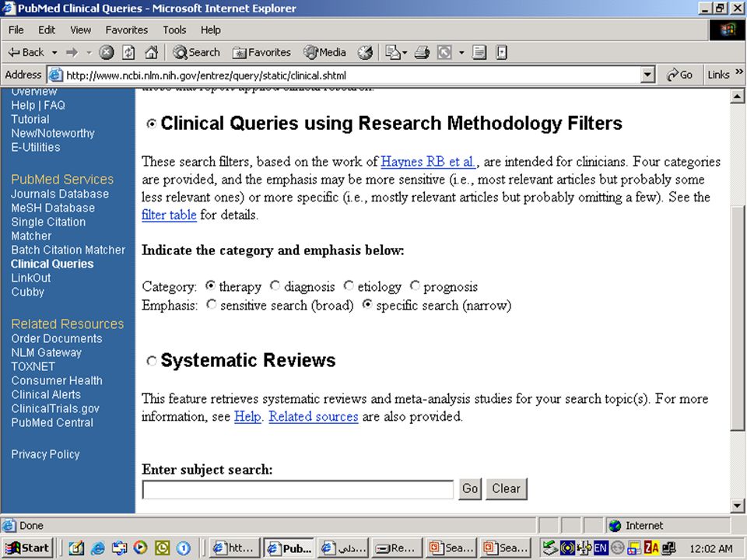Open dropdown beside the Edit icon
The image size is (747, 560).
tap(461, 52)
